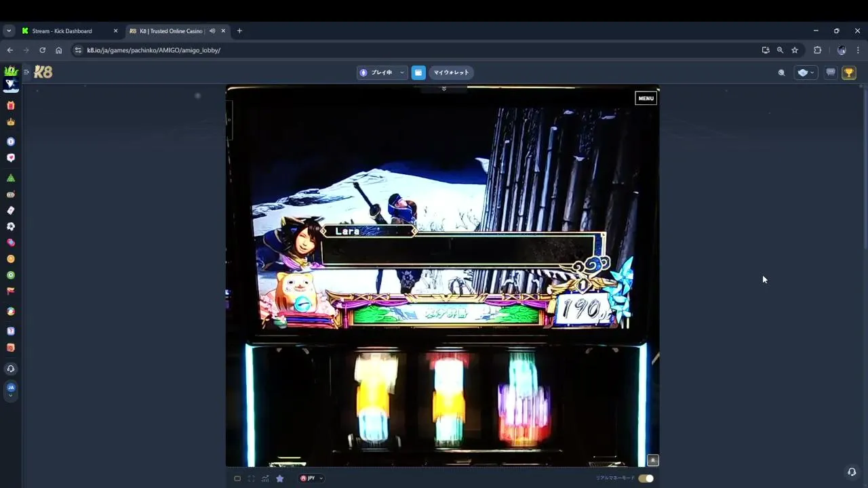868x488 pixels.
Task: Open the headset support sidebar icon
Action: tap(11, 369)
